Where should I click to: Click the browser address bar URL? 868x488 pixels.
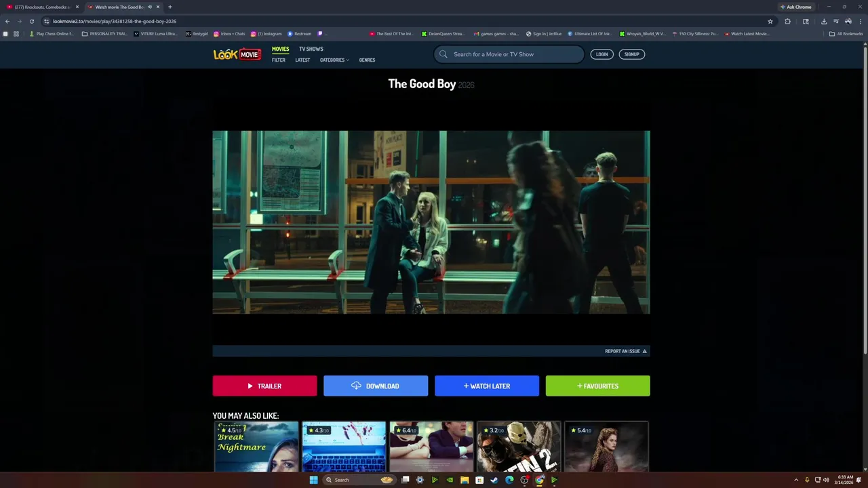(x=115, y=21)
